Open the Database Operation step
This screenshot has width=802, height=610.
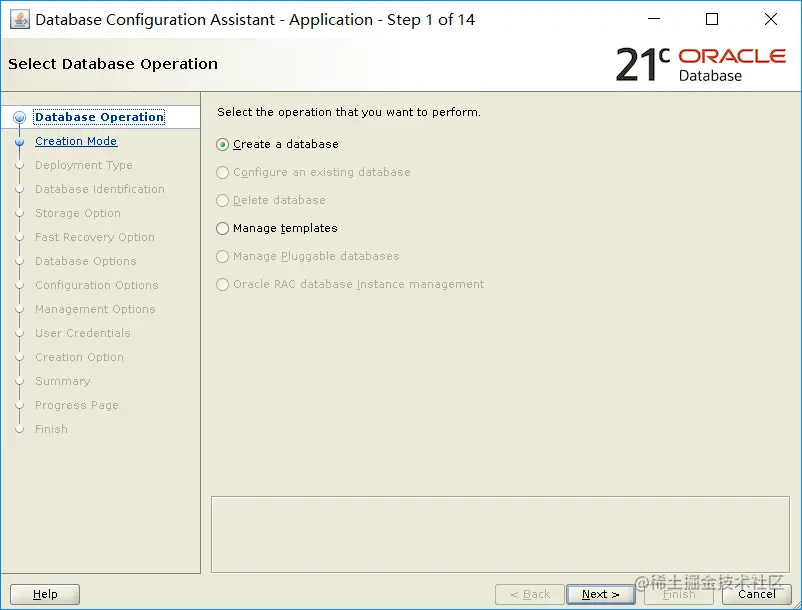tap(100, 117)
